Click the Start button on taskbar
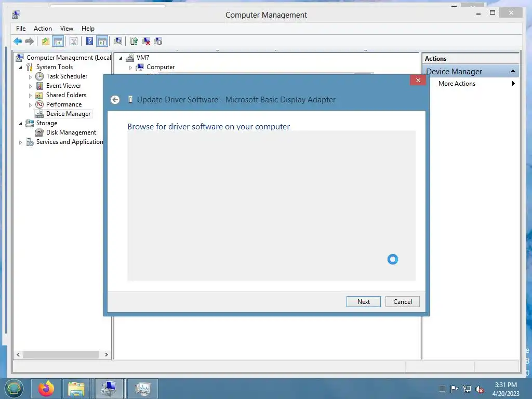 click(14, 389)
